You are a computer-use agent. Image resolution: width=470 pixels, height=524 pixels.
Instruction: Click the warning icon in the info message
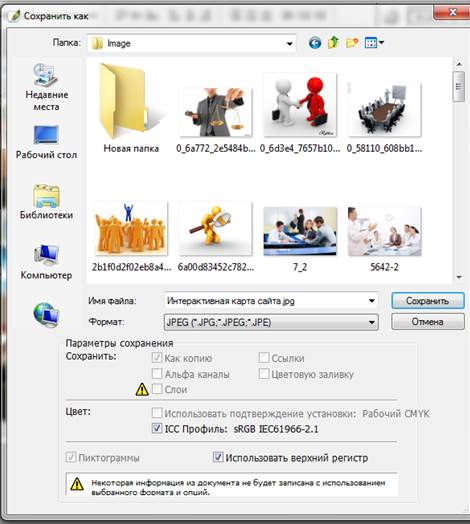tap(77, 484)
